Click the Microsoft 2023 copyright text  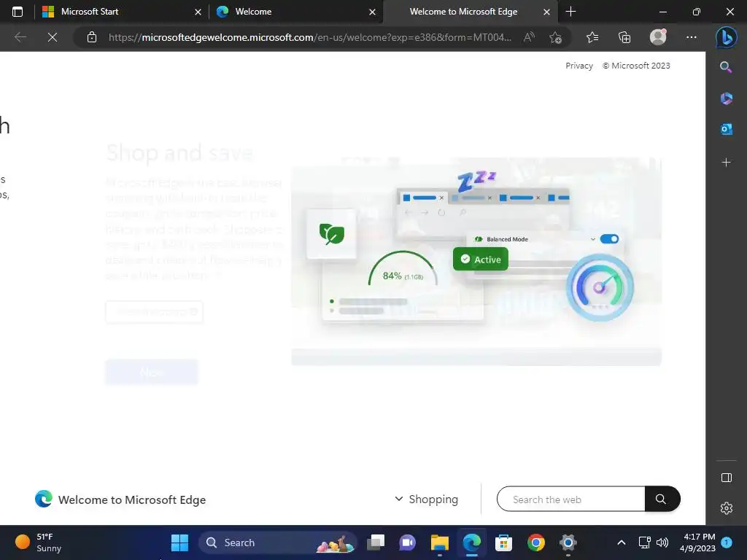point(636,66)
